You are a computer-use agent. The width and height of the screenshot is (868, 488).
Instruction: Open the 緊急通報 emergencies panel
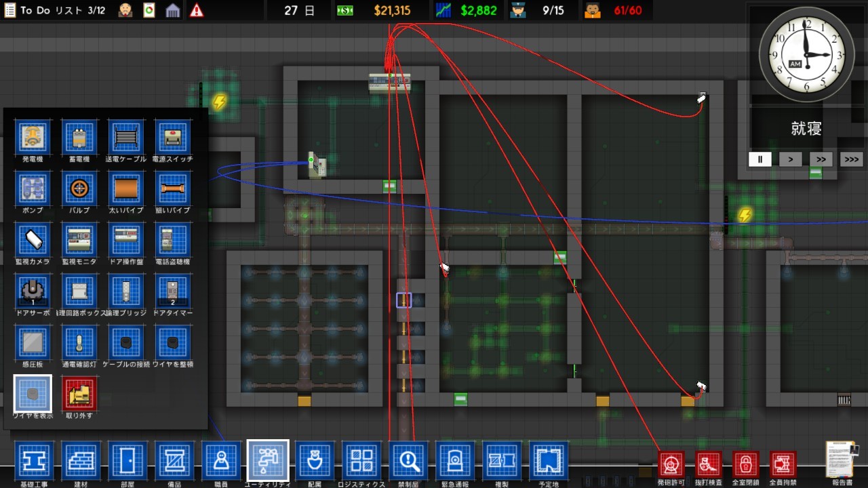coord(455,461)
